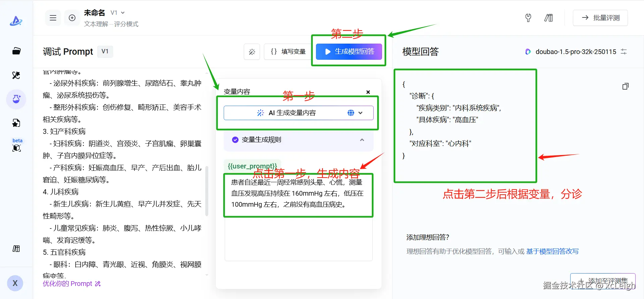Open the book icon at sidebar bottom
Image resolution: width=644 pixels, height=299 pixels.
[x=16, y=249]
